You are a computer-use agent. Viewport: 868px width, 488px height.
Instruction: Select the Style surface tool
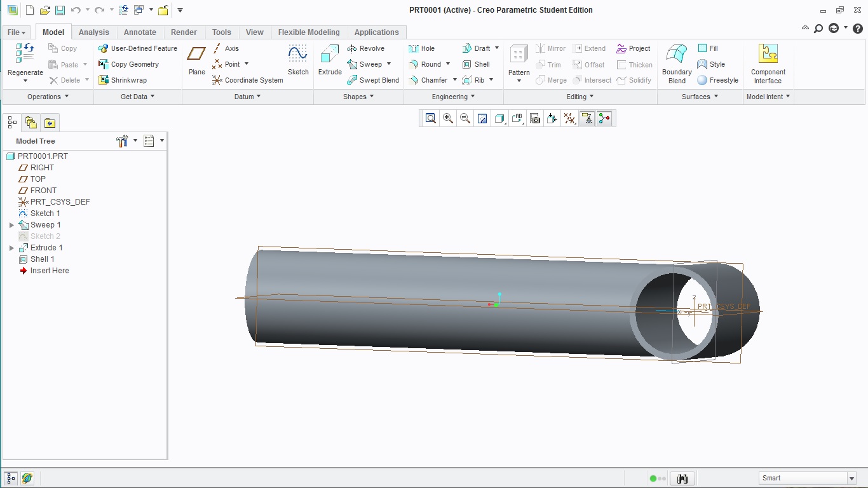(711, 64)
